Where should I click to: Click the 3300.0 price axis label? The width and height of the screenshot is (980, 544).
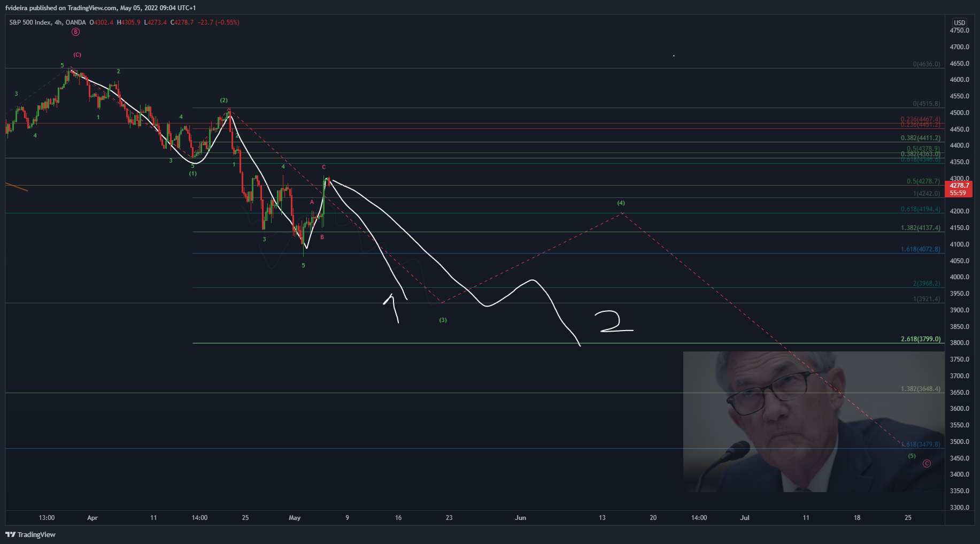click(960, 508)
